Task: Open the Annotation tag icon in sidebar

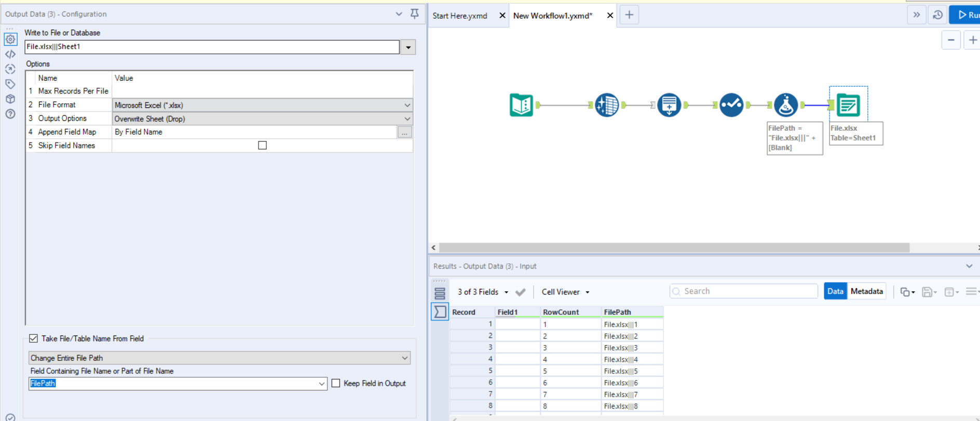Action: [x=10, y=84]
